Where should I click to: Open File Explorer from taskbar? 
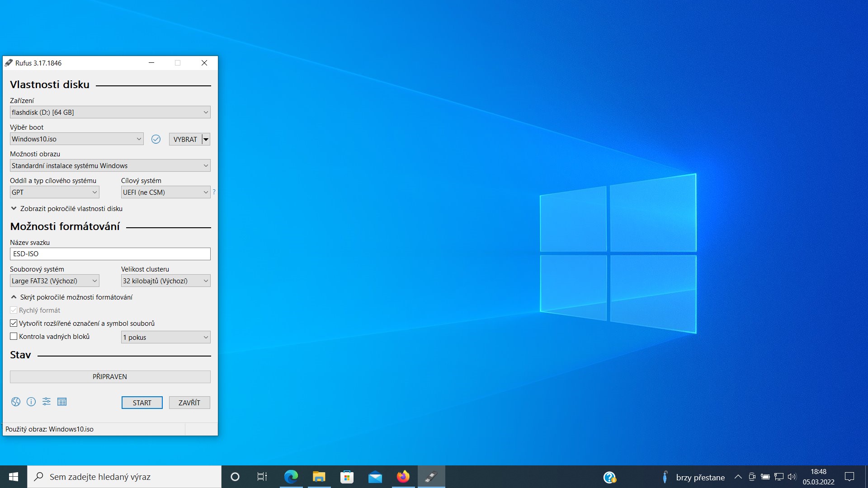pos(319,477)
